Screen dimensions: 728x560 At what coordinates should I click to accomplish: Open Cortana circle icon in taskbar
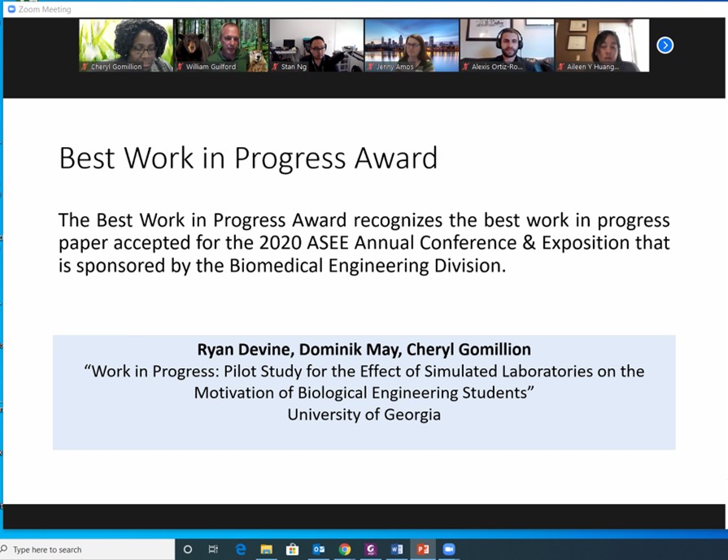click(x=188, y=549)
